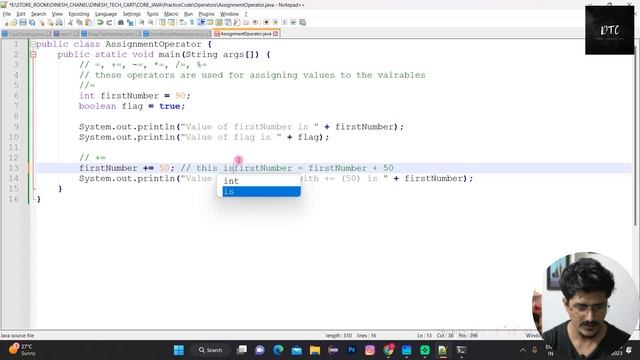640x360 pixels.
Task: Open the Plugins menu
Action: [206, 14]
